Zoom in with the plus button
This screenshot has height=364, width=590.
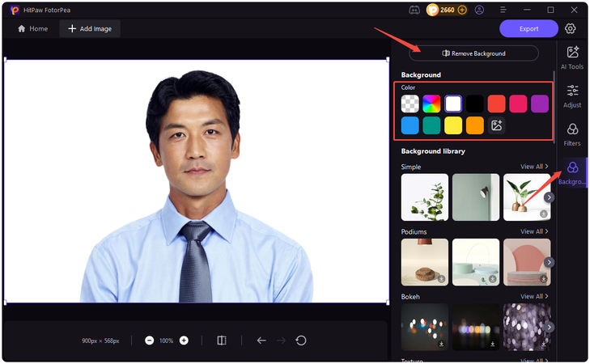[184, 341]
